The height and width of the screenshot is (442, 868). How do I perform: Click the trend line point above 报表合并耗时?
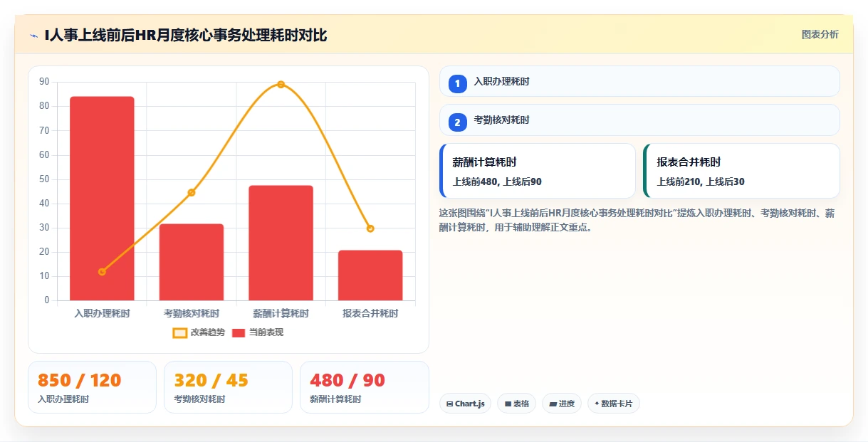tap(370, 228)
